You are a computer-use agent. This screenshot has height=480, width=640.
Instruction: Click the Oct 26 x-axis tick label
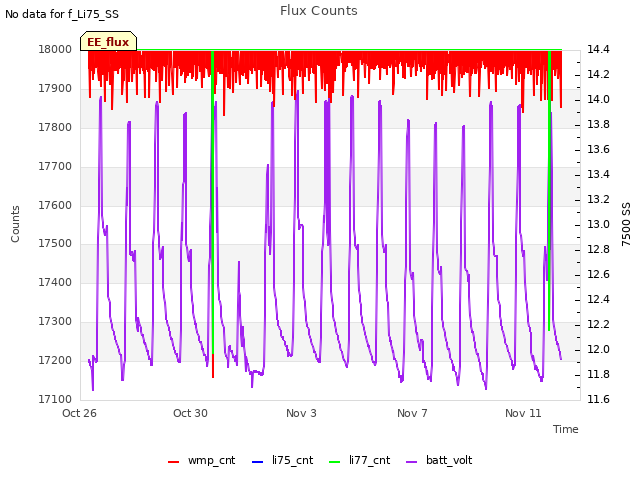click(x=79, y=413)
